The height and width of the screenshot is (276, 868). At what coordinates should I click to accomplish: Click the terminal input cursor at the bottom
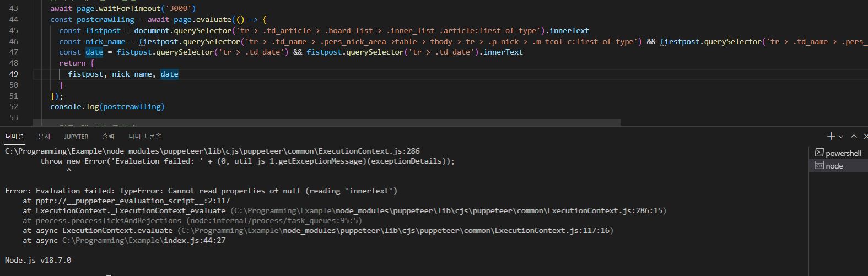[109, 274]
